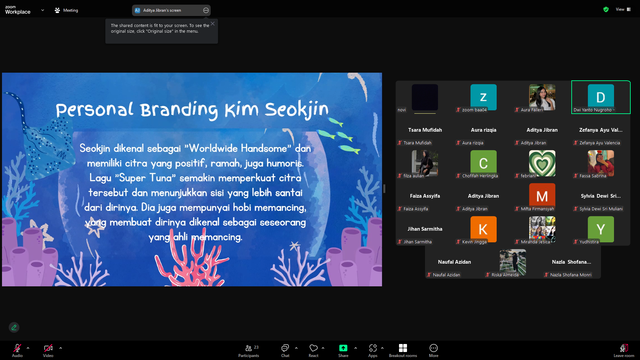Expand chat options caret beside Chat
640x360 pixels.
point(296,348)
